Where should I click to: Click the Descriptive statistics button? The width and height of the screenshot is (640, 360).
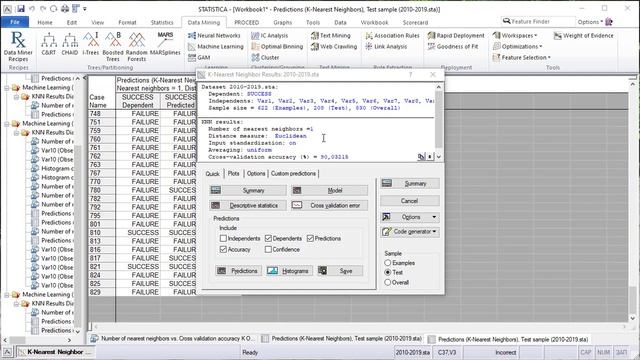248,205
